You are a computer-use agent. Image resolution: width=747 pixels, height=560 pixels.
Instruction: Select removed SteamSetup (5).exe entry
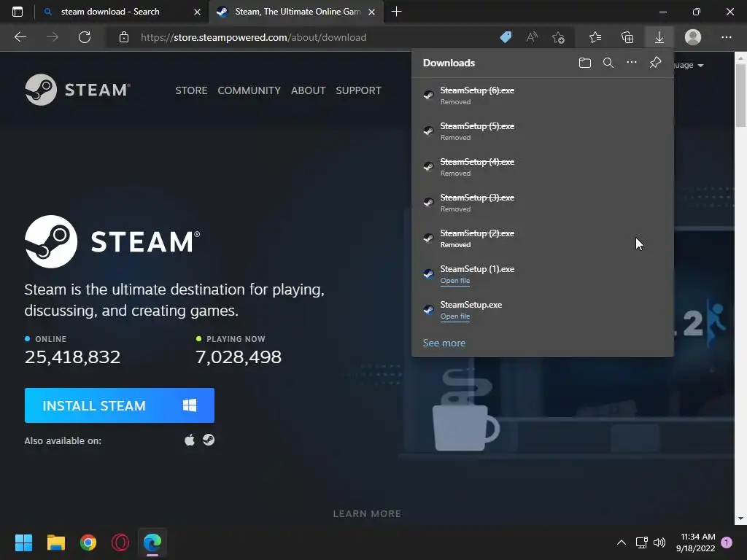click(x=542, y=131)
